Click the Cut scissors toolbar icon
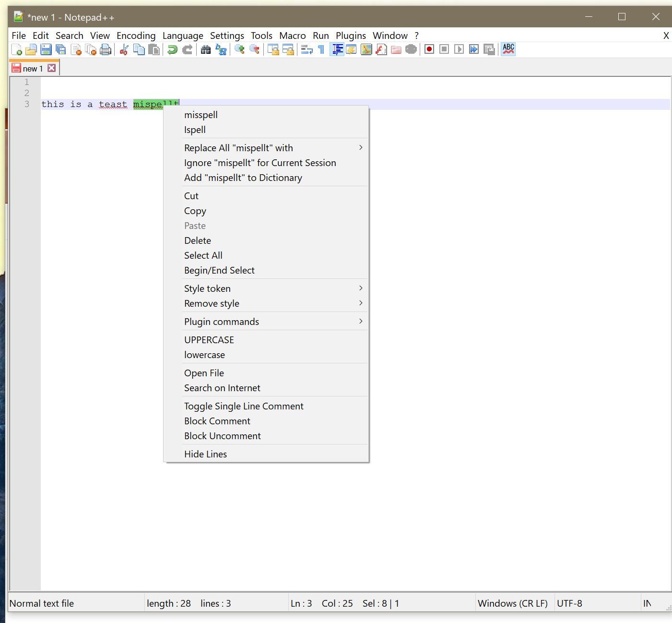This screenshot has height=623, width=672. 124,49
